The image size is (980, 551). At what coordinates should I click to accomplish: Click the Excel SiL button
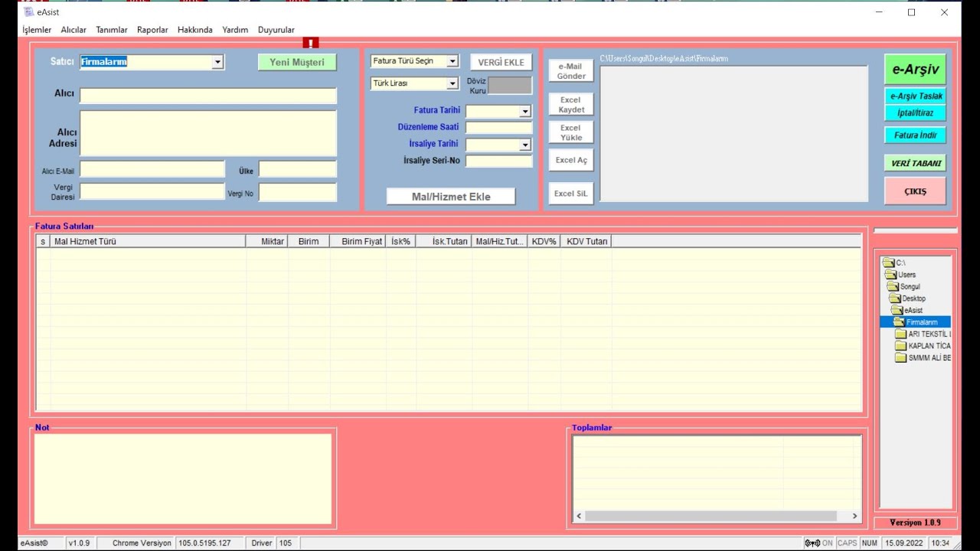pos(570,194)
